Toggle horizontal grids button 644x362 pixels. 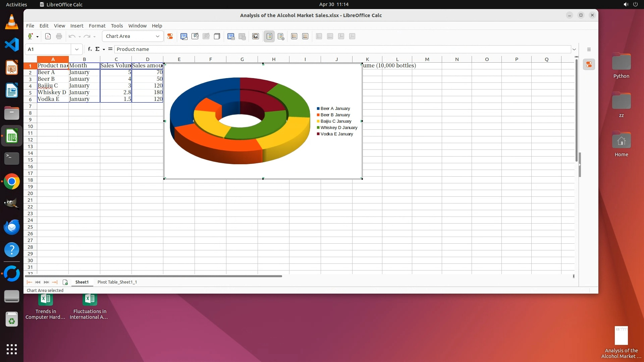[x=294, y=36]
